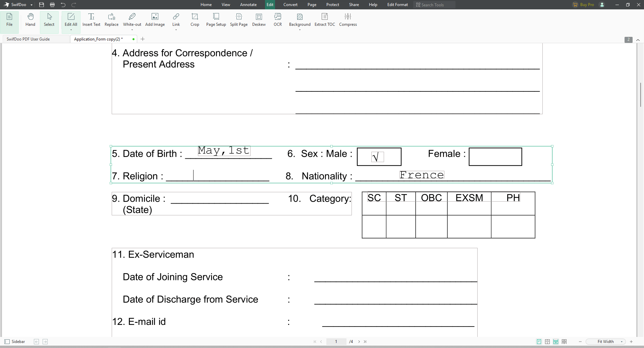Select the Deskew tool

pos(259,20)
